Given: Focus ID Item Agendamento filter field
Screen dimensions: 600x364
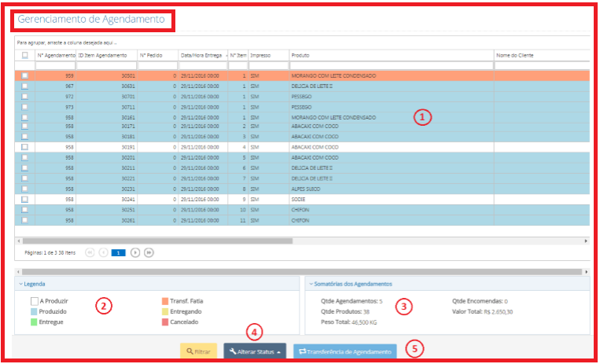Looking at the screenshot, I should tap(107, 66).
